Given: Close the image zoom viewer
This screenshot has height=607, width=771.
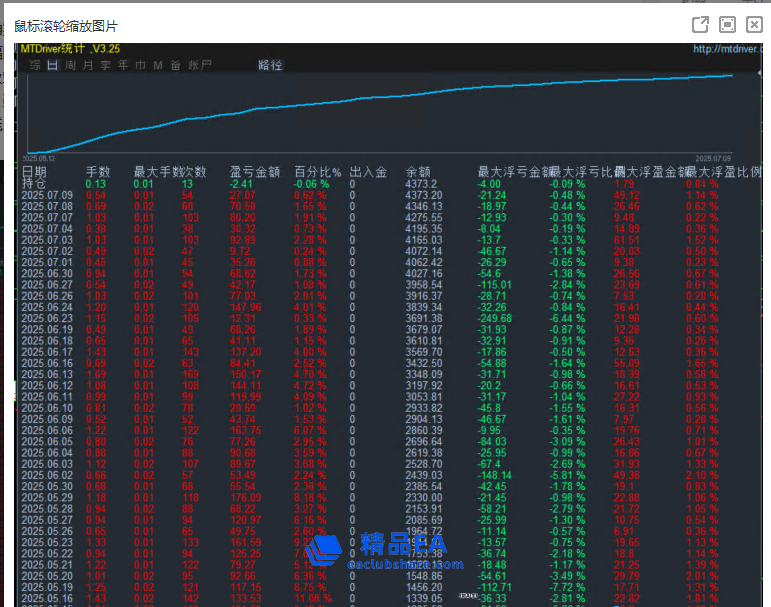Looking at the screenshot, I should tap(753, 24).
